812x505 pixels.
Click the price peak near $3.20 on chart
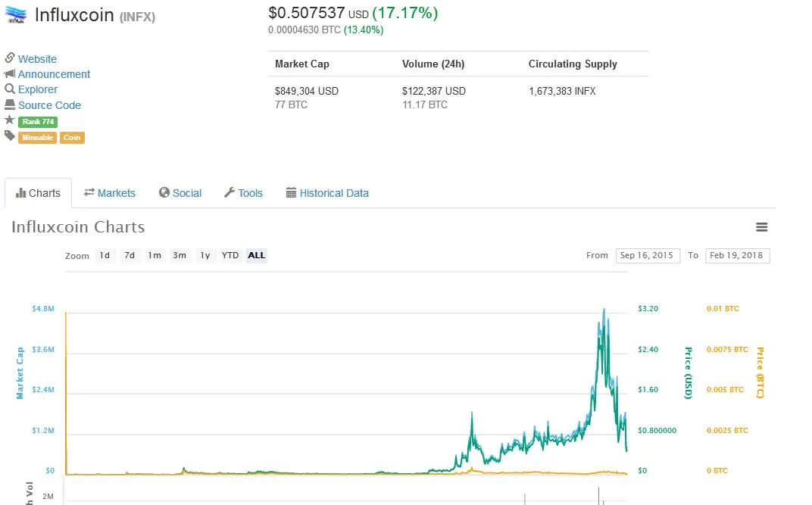tap(604, 310)
